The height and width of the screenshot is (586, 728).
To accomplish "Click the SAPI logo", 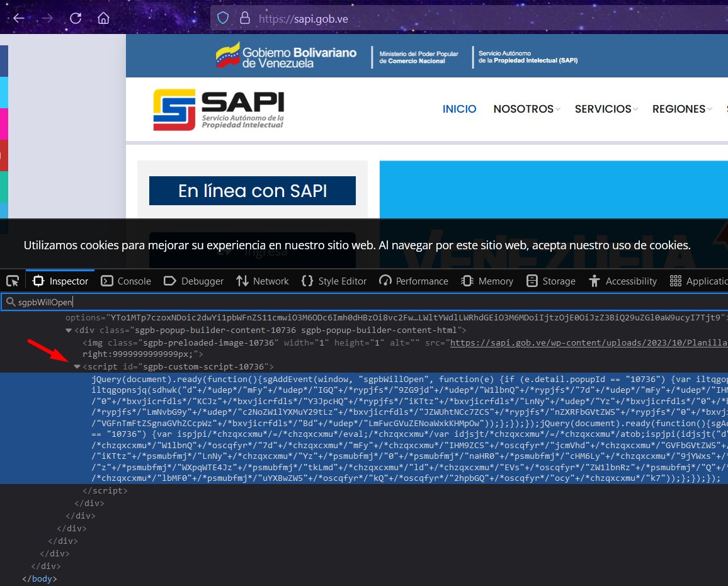I will (x=219, y=110).
